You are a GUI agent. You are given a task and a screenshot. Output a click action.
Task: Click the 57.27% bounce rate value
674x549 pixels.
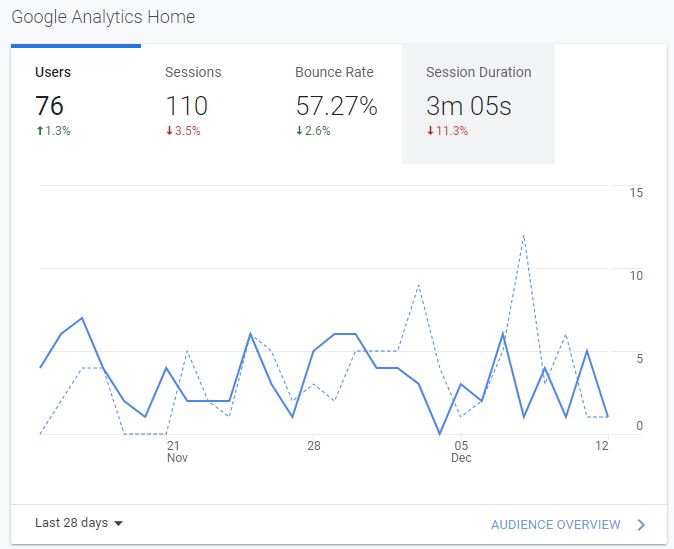click(337, 106)
